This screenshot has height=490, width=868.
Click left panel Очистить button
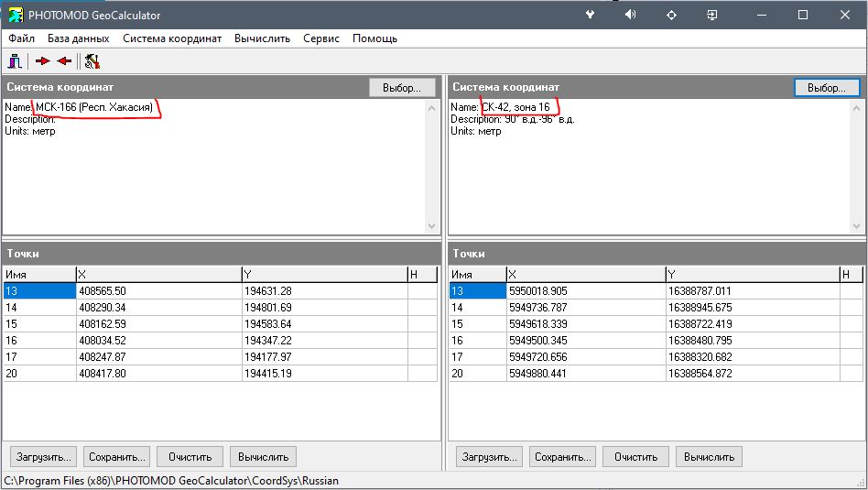190,457
